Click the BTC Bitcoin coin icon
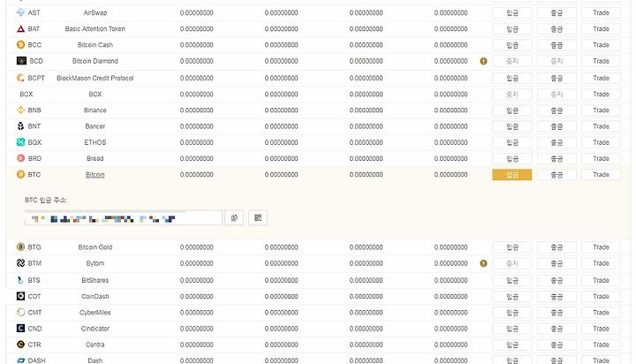The width and height of the screenshot is (636, 364). tap(20, 175)
